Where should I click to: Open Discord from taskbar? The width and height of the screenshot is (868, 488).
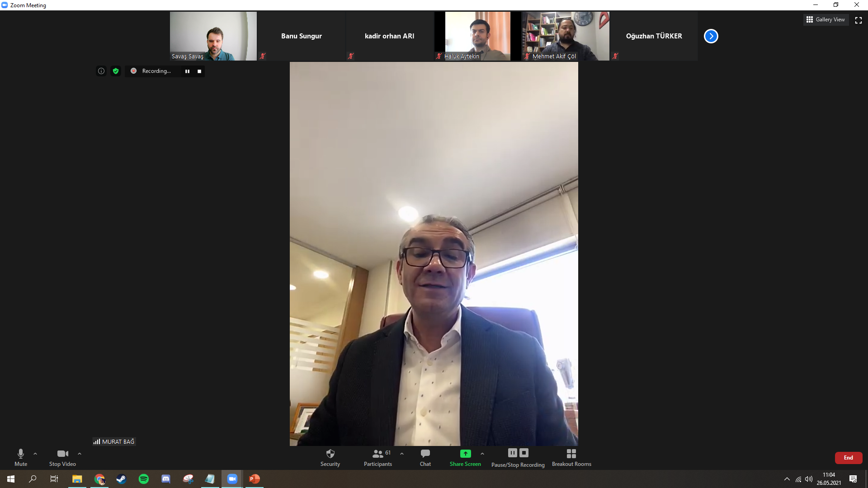click(166, 479)
